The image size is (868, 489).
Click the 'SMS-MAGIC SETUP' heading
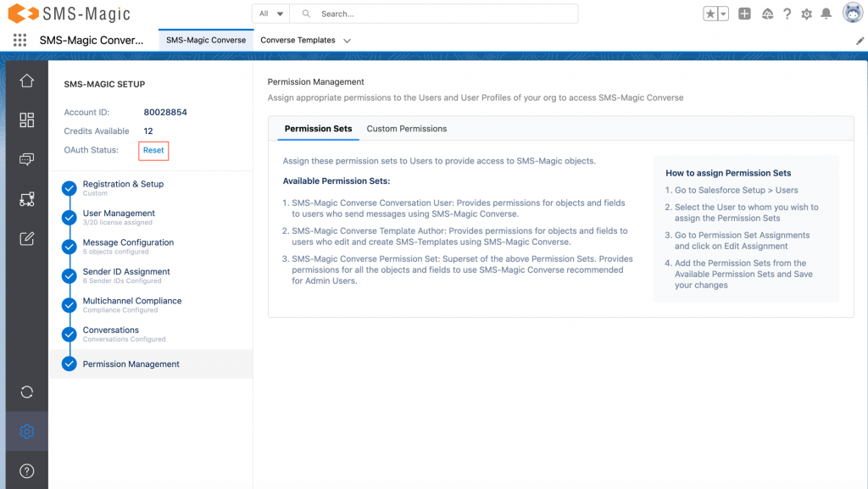click(x=104, y=84)
